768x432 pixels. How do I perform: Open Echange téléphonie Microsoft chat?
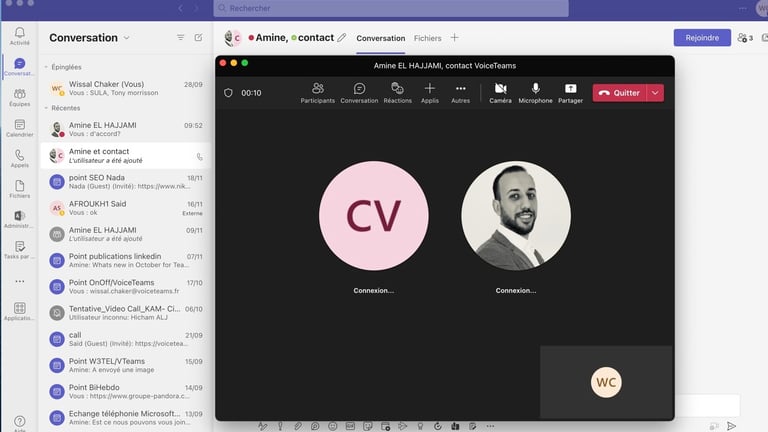point(126,418)
